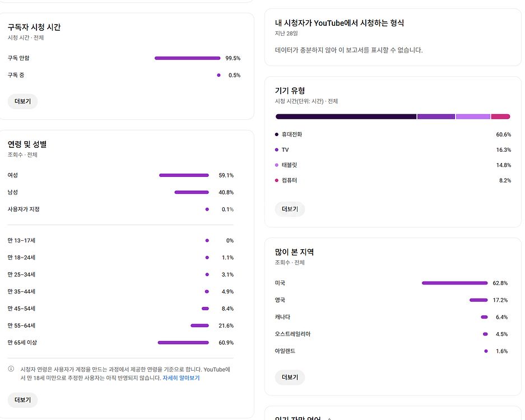525x420 pixels.
Task: Click the 미국 62.8% views bar
Action: (x=454, y=283)
